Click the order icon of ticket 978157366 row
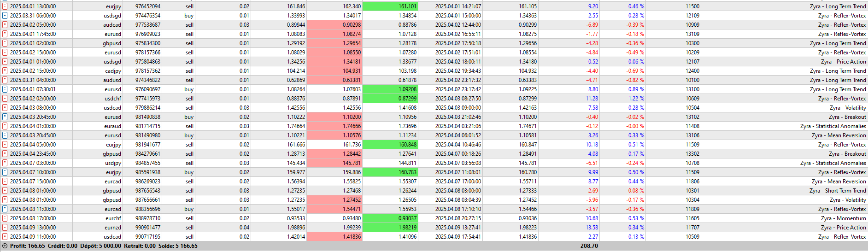868x252 pixels. tap(5, 53)
